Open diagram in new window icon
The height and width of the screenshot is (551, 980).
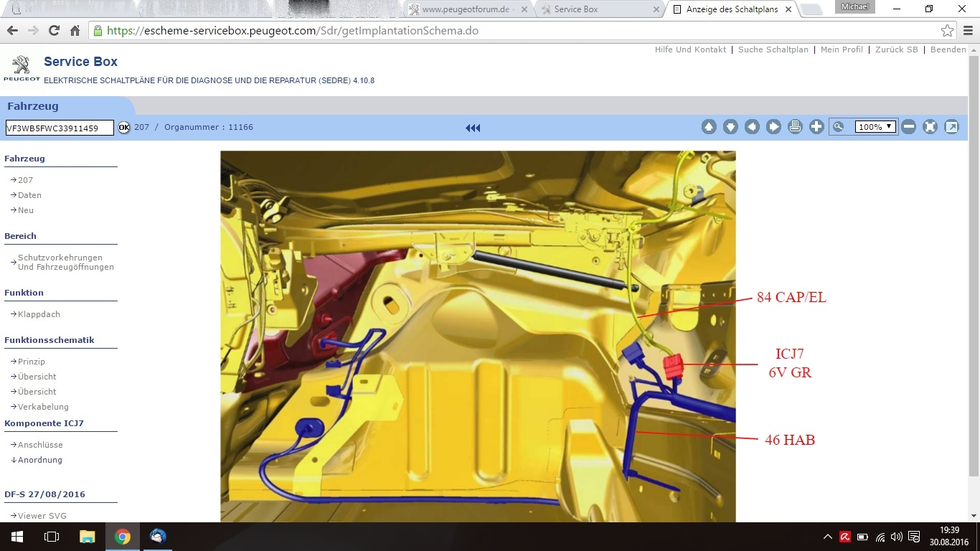tap(952, 127)
